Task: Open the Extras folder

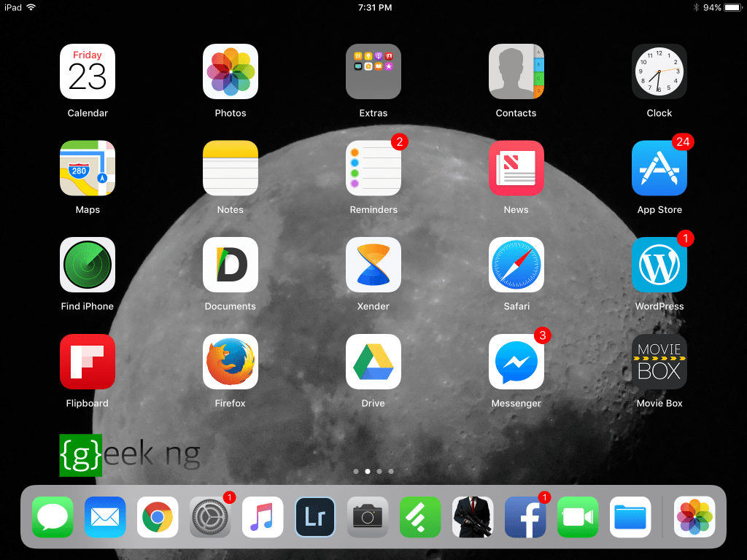Action: pos(373,71)
